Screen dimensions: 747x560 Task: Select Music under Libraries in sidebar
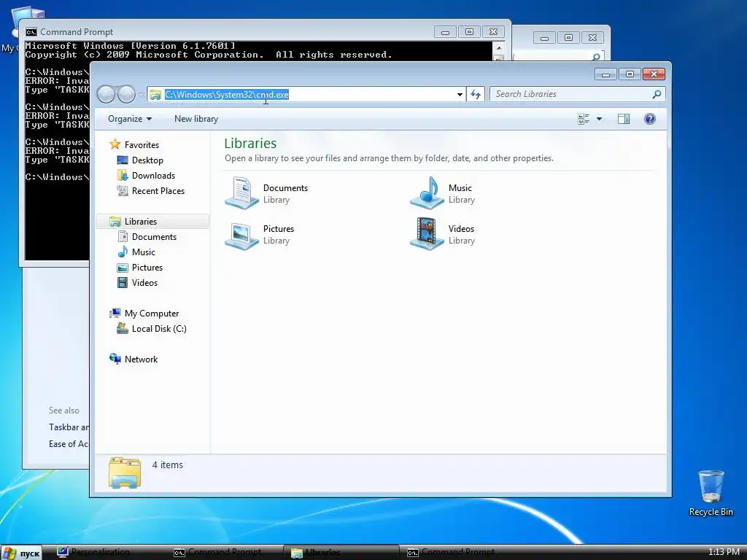coord(144,252)
